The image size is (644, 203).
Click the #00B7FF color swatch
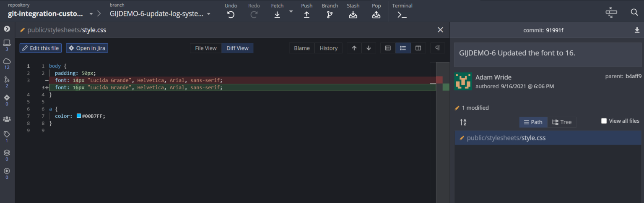point(79,116)
